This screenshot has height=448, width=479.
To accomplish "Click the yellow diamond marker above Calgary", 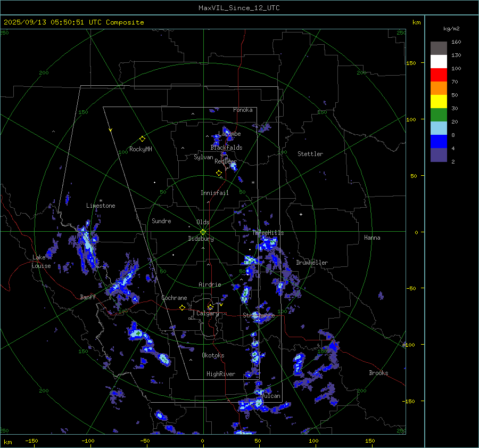I will (210, 307).
